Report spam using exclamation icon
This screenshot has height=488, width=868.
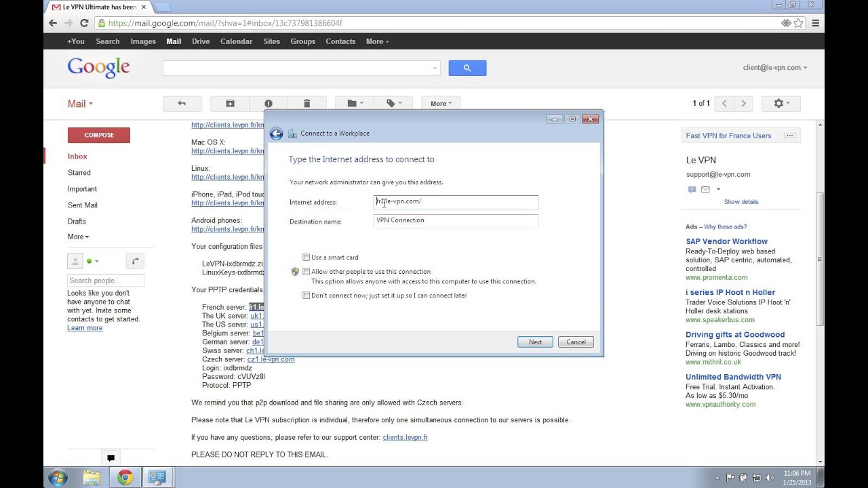[x=268, y=104]
